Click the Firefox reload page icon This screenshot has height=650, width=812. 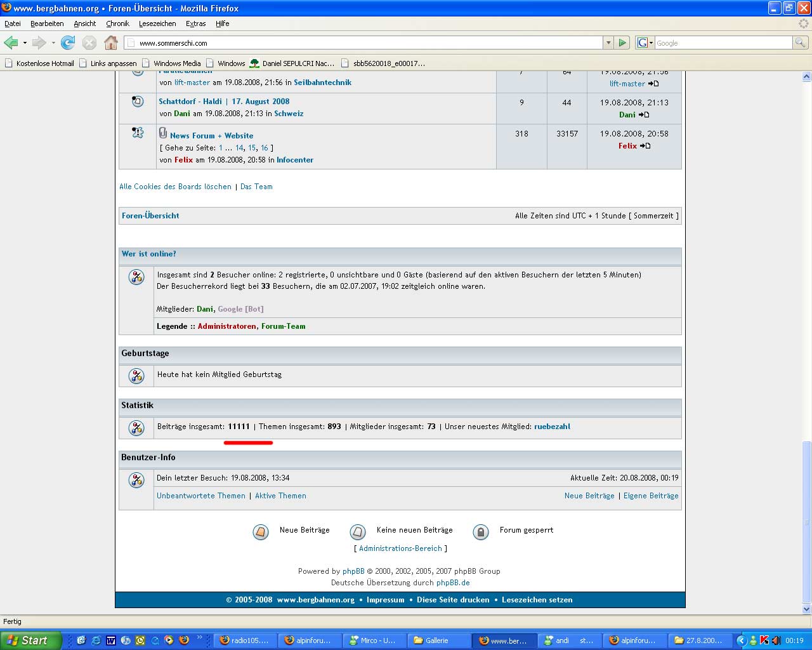68,43
